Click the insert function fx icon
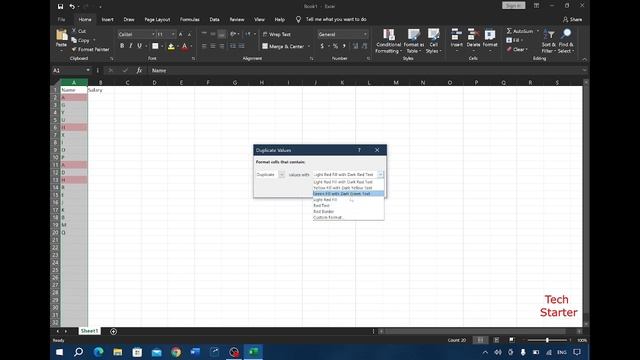Viewport: 640px width, 360px height. (139, 70)
